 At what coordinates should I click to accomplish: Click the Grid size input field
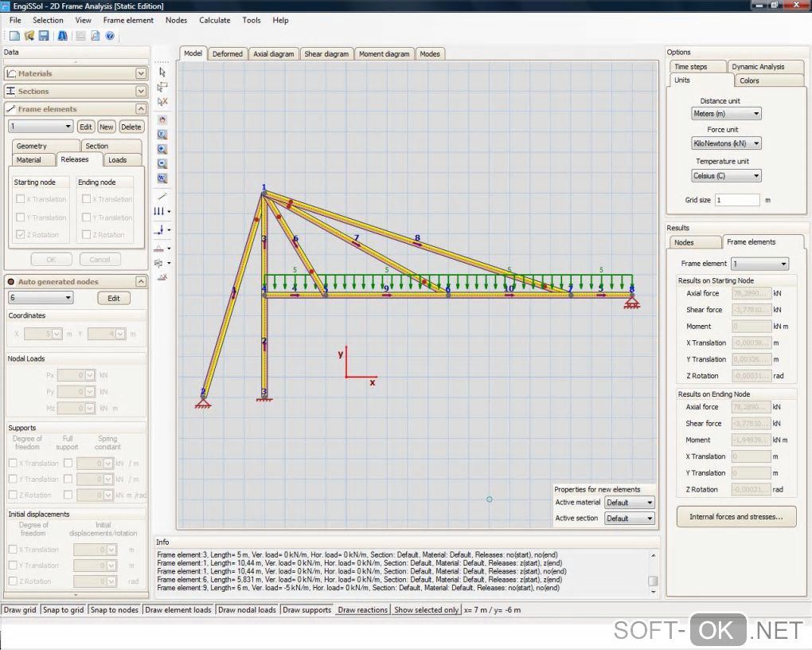(x=737, y=200)
